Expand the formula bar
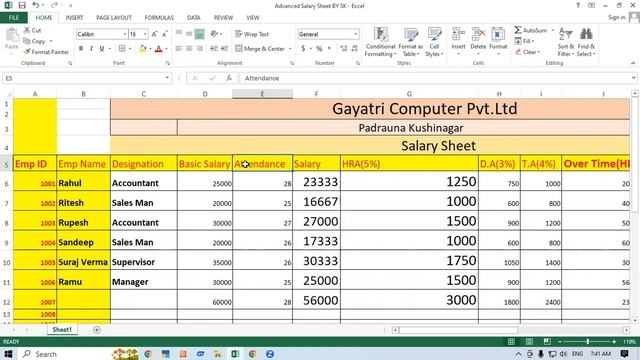The width and height of the screenshot is (640, 360). tap(633, 78)
